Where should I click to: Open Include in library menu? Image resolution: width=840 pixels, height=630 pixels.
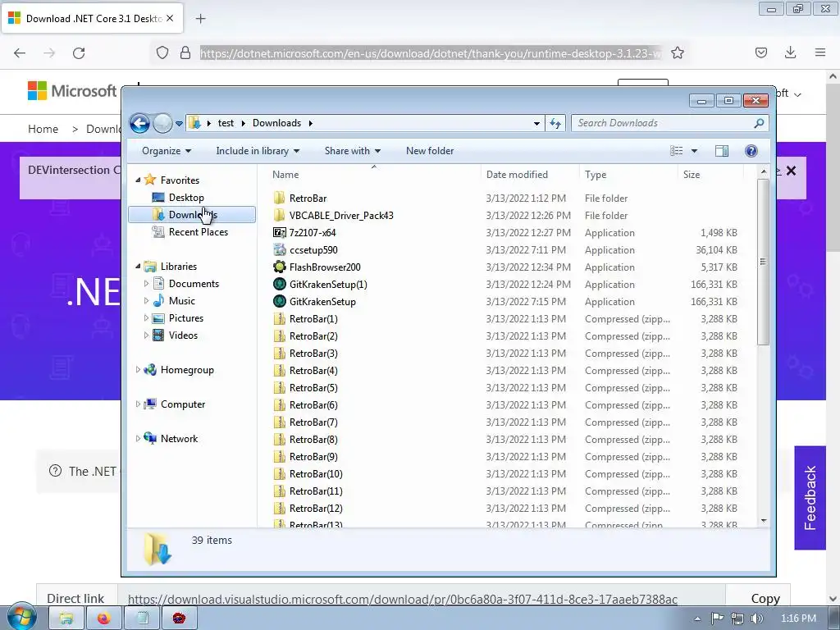257,151
